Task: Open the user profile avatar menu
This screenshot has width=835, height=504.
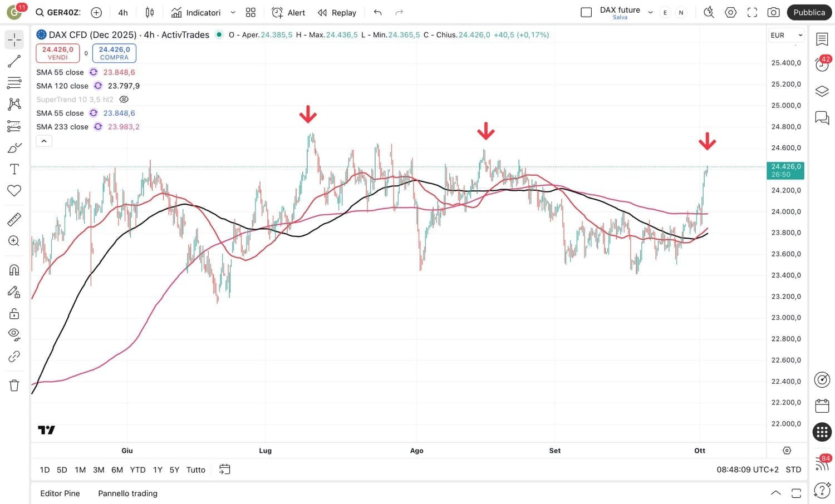Action: [x=14, y=12]
